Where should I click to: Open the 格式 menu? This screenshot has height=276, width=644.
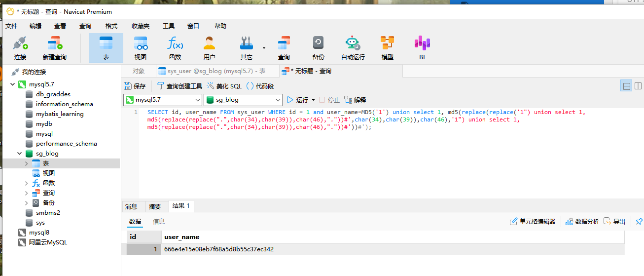[111, 26]
